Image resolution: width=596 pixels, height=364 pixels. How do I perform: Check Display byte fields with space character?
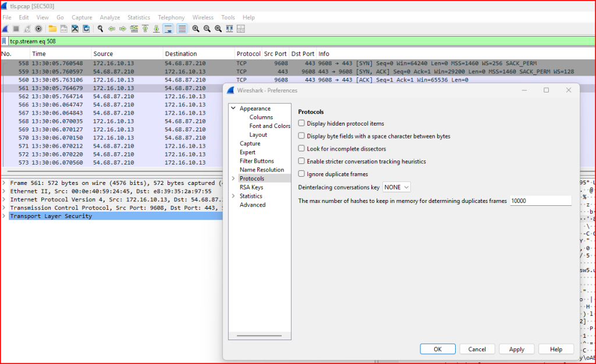[x=301, y=135]
